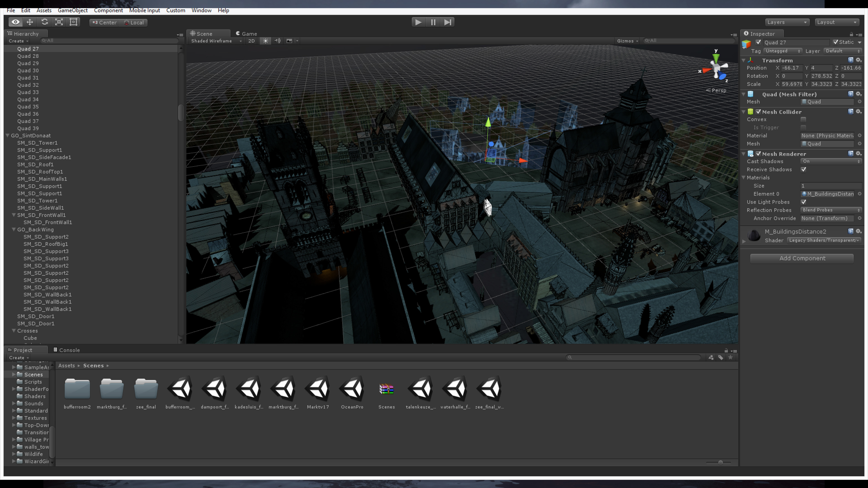Toggle scene lighting sun icon
868x488 pixels.
[x=266, y=41]
